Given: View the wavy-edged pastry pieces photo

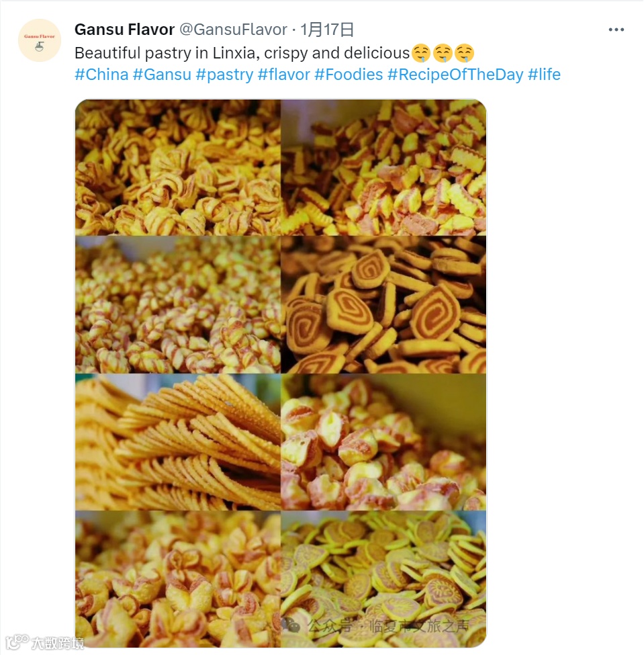Looking at the screenshot, I should 384,167.
